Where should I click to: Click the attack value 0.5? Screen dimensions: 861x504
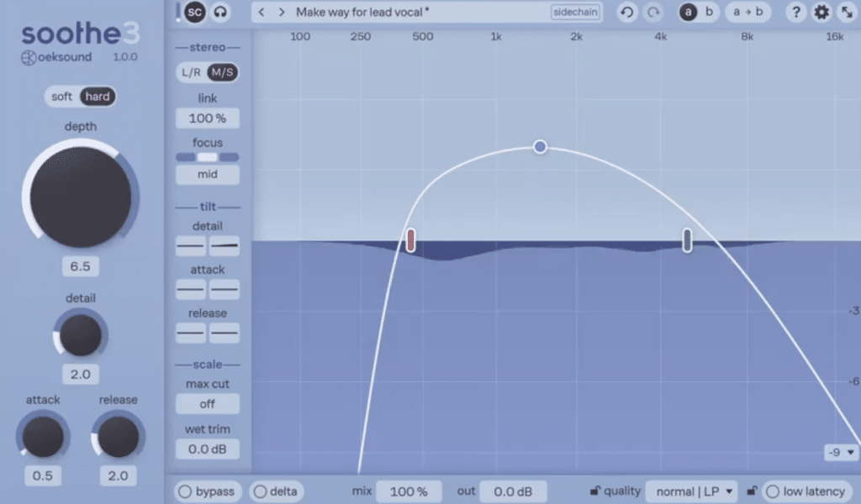click(42, 475)
